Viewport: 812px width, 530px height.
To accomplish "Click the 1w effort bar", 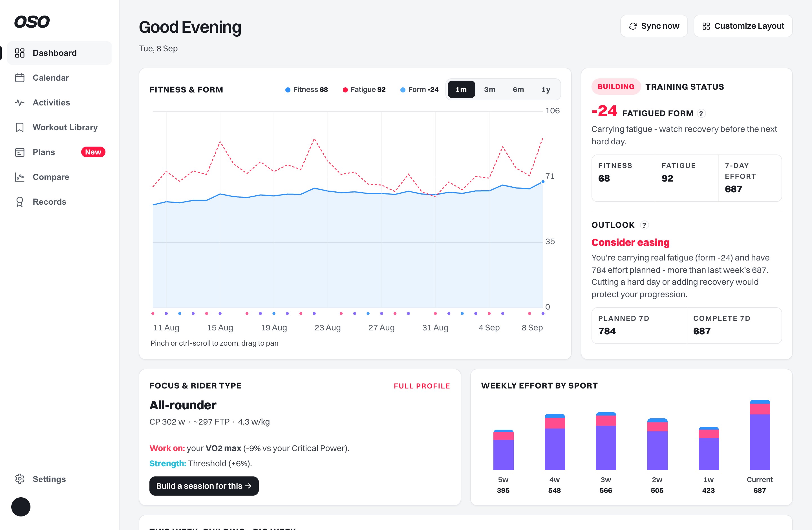I will [709, 449].
